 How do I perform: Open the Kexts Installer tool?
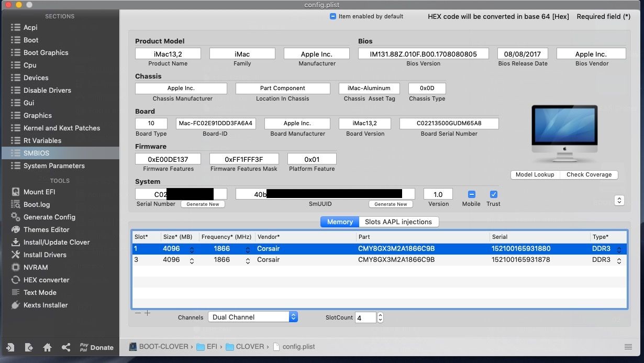pos(46,305)
